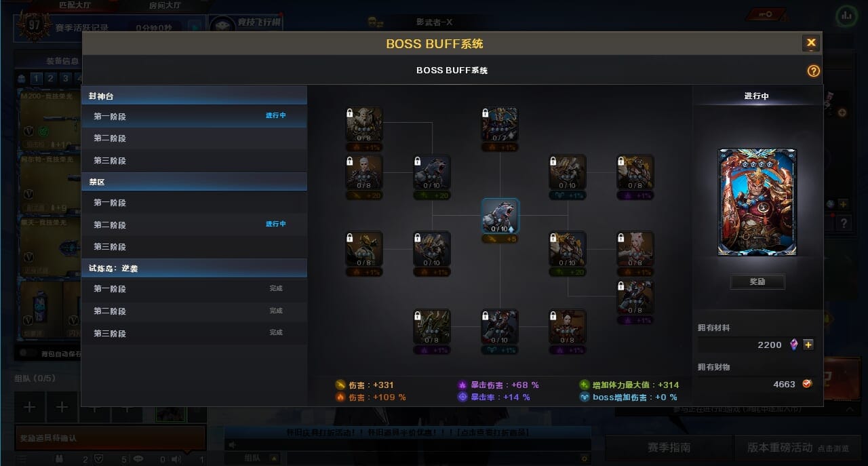The image size is (868, 466).
Task: Click the purple gem material icon
Action: tap(795, 345)
